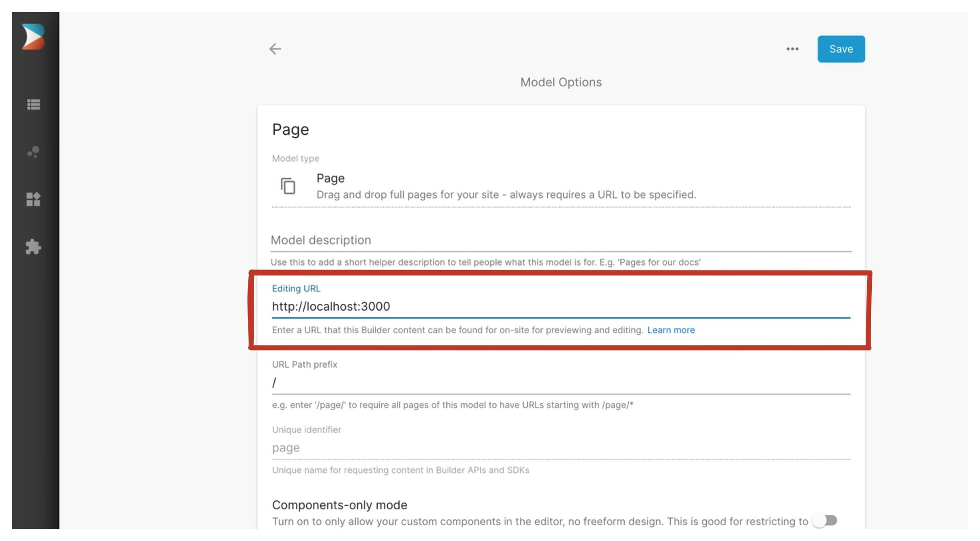The height and width of the screenshot is (541, 980).
Task: Click the Builder.io logo in the sidebar
Action: (32, 37)
